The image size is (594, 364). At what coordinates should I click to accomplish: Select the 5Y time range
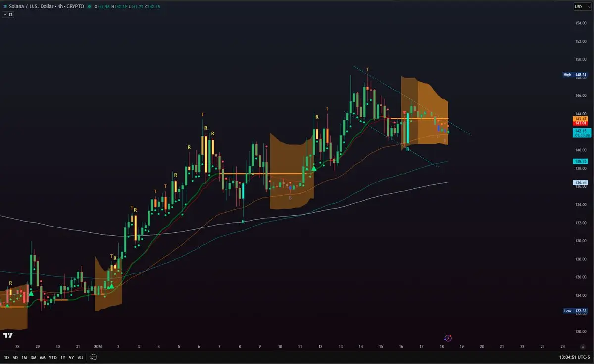[x=71, y=357]
